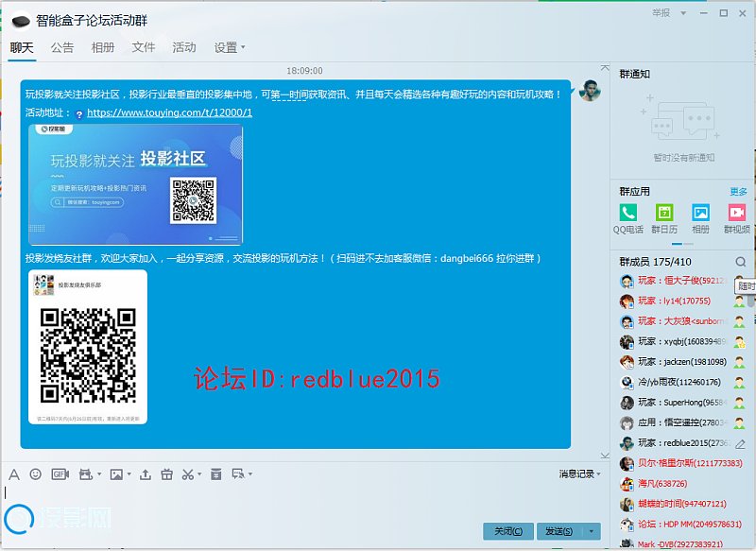
Task: Open the large QR code image
Action: (x=88, y=347)
